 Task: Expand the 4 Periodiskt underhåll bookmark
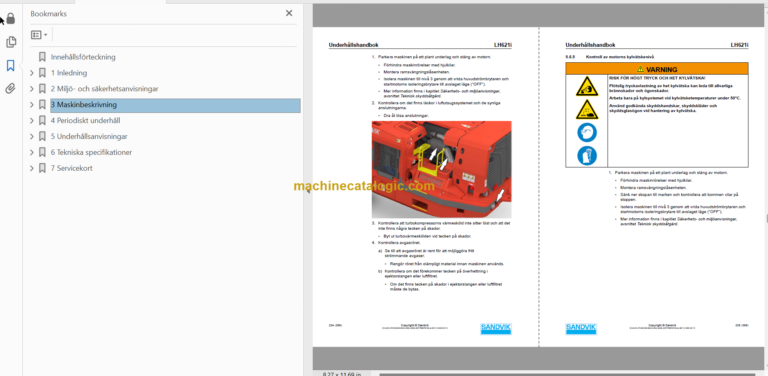pos(32,120)
